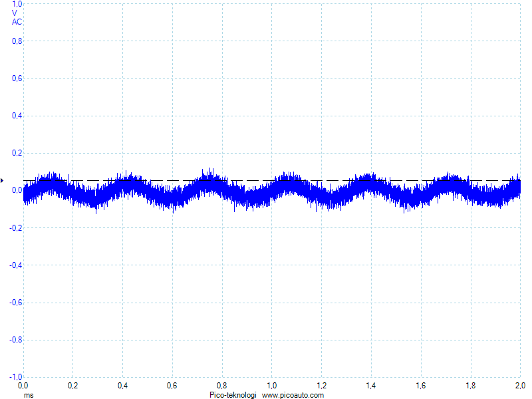This screenshot has width=532, height=399.
Task: Click the 0,6 voltage axis label
Action: pos(17,78)
